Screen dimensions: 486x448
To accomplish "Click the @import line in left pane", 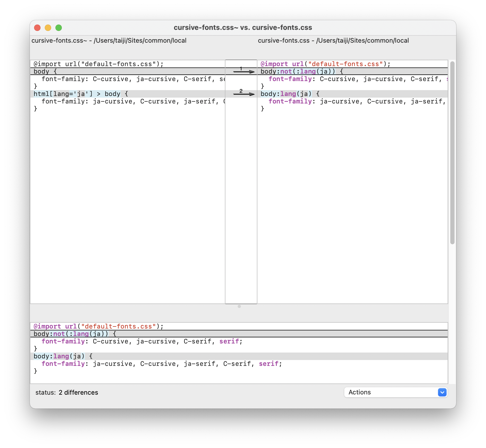I will pyautogui.click(x=98, y=64).
